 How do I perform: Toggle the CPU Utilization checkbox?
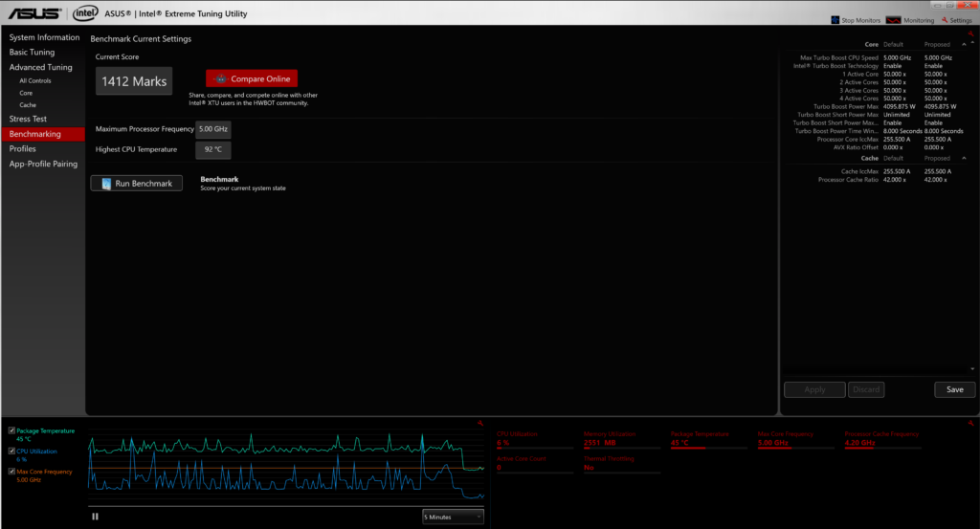tap(11, 452)
